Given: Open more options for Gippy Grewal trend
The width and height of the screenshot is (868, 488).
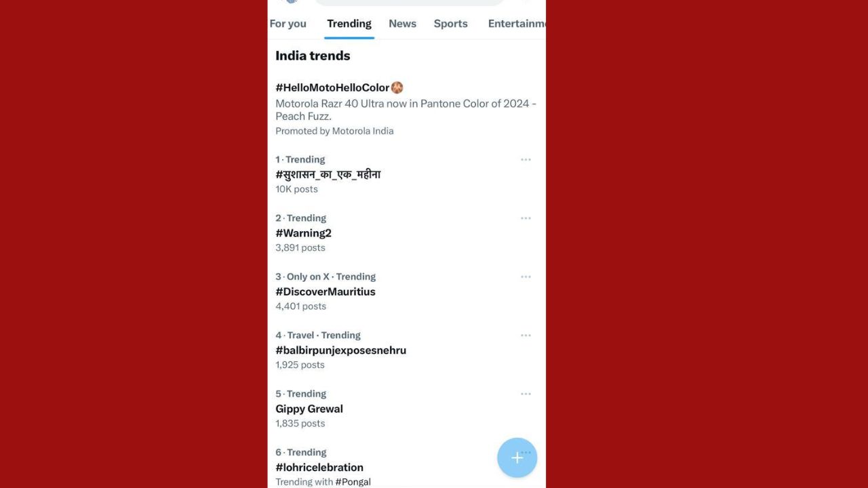Looking at the screenshot, I should click(526, 394).
